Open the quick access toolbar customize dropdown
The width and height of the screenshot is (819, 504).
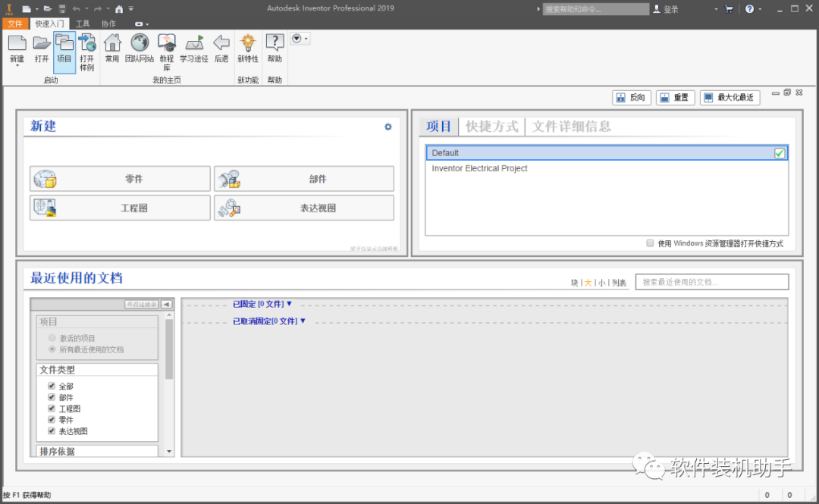click(x=131, y=9)
